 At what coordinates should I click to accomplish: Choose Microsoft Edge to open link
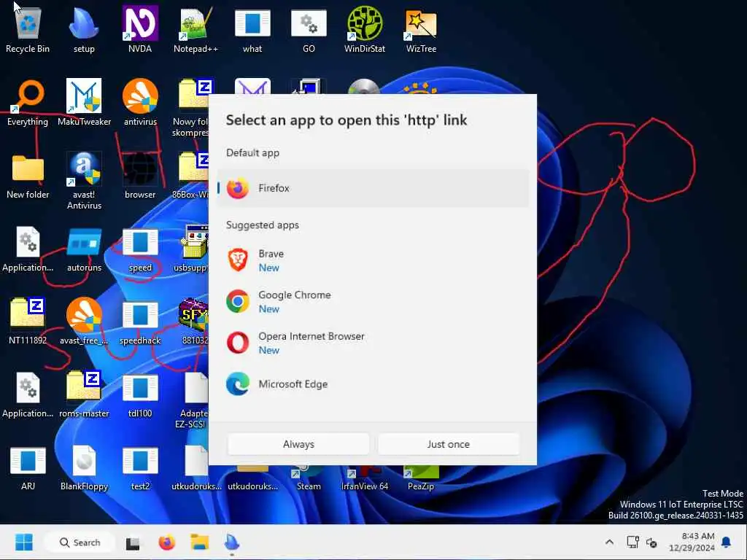tap(373, 384)
